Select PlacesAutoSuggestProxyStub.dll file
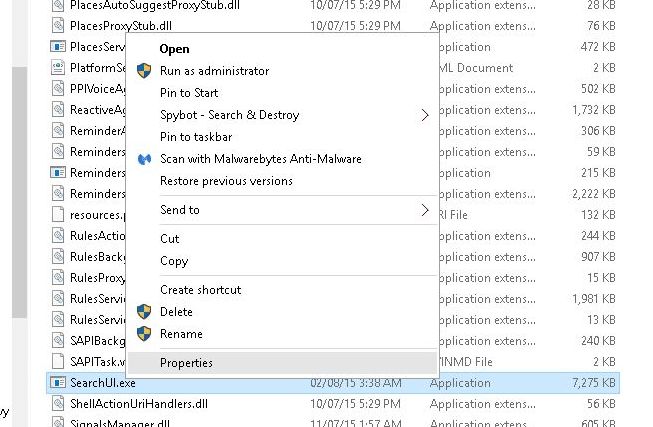 pyautogui.click(x=155, y=5)
